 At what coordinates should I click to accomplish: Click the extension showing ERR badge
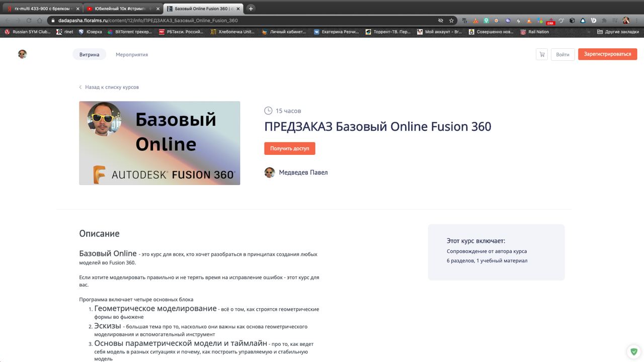coord(550,21)
